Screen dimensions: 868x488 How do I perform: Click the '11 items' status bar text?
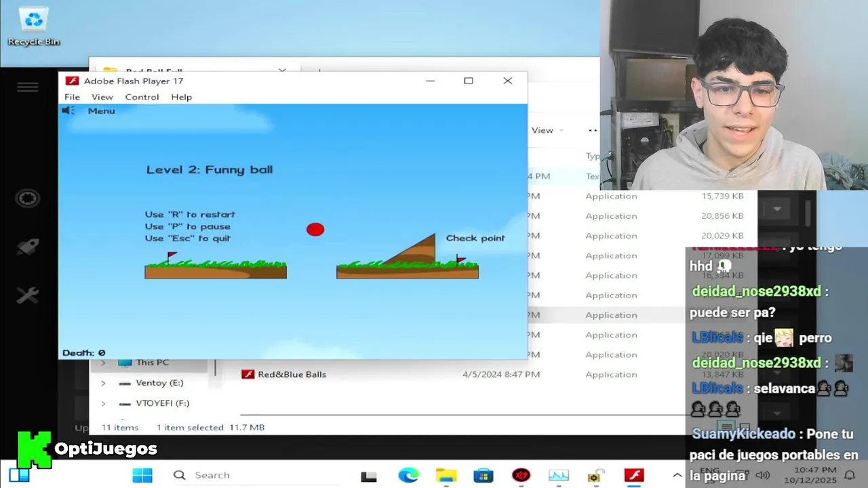[120, 428]
